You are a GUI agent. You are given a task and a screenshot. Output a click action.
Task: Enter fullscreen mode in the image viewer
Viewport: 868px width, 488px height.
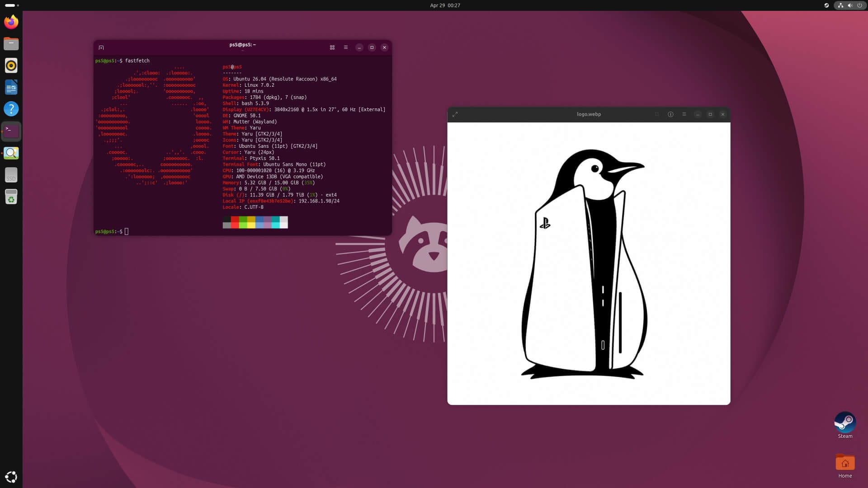click(x=456, y=114)
